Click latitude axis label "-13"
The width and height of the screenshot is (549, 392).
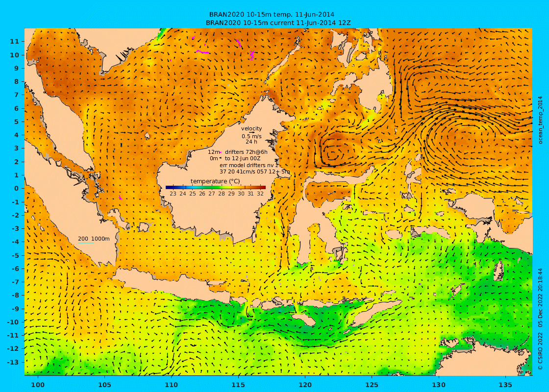[13, 362]
